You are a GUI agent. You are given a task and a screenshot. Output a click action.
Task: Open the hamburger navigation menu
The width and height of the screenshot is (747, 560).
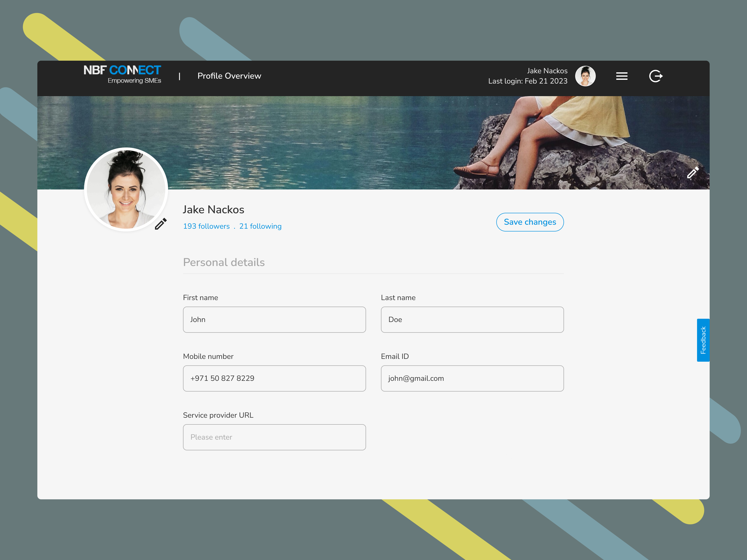[622, 76]
